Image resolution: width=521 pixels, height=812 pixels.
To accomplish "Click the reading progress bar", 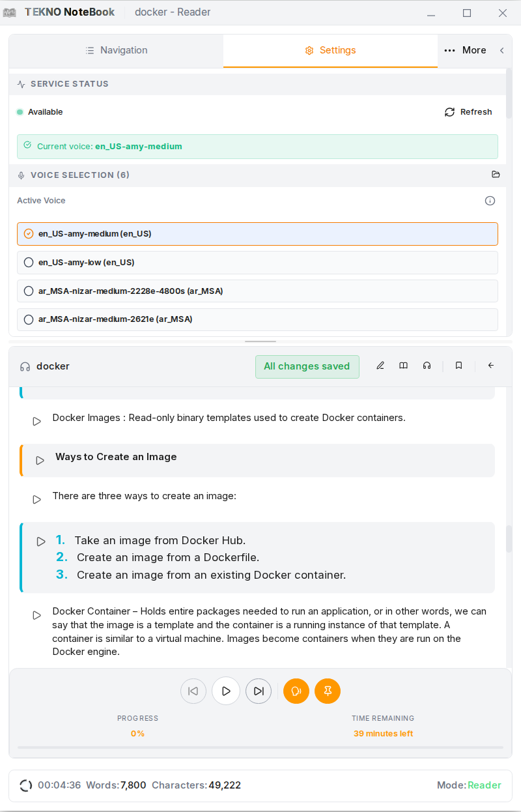I will pyautogui.click(x=260, y=747).
